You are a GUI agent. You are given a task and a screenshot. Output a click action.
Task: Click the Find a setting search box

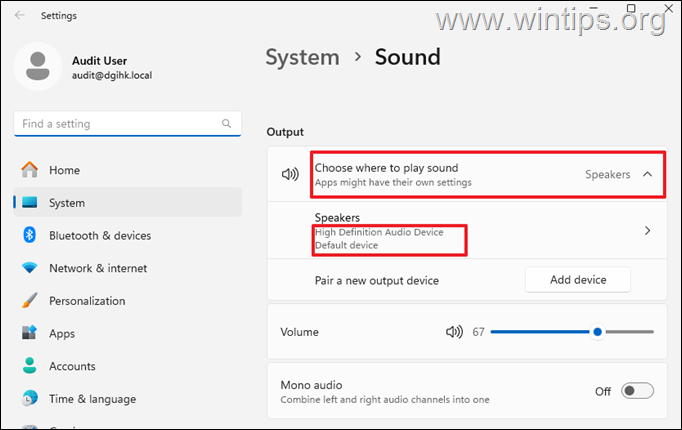tap(115, 124)
